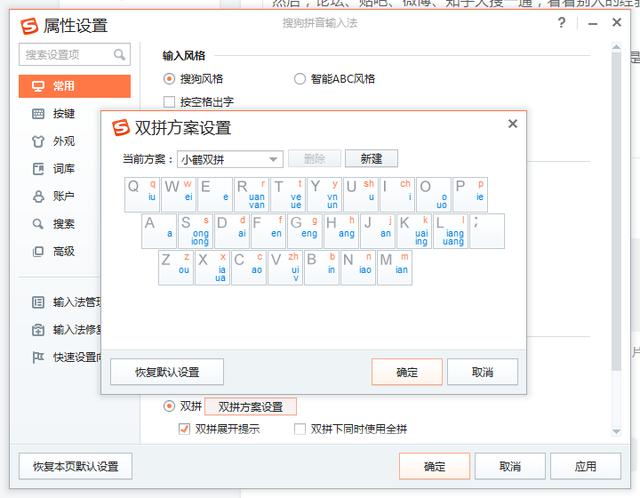Screen dimensions: 640x498
Task: Enable 按空格出字 checkbox
Action: coord(169,102)
